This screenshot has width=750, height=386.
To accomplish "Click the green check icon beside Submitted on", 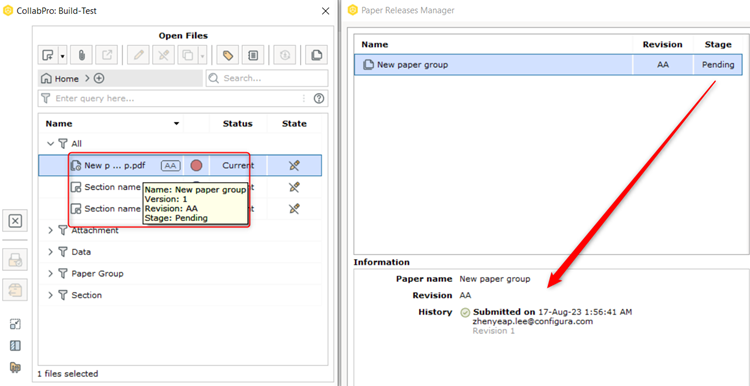I will pos(465,312).
